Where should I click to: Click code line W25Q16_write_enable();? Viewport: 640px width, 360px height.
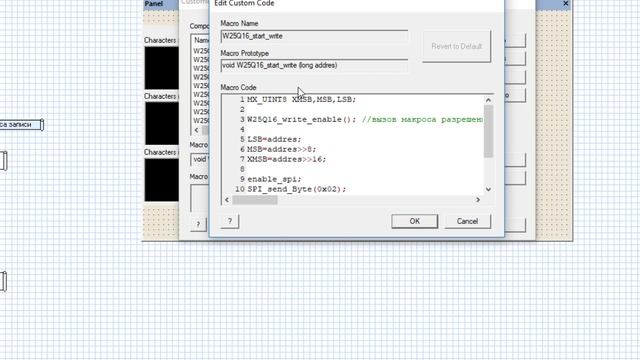[301, 120]
